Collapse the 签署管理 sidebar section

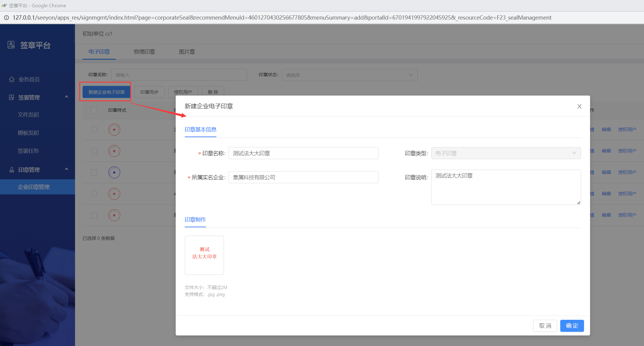(x=67, y=97)
